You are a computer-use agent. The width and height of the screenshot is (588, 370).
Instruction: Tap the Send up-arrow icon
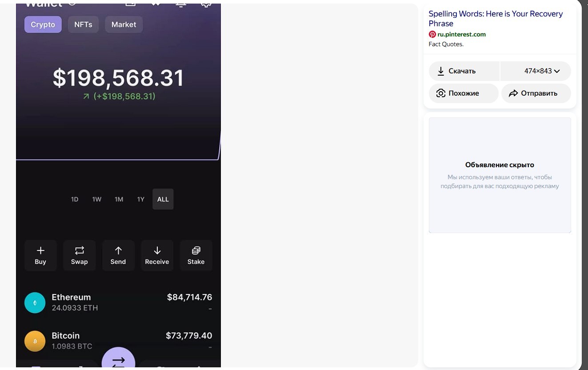pos(118,251)
